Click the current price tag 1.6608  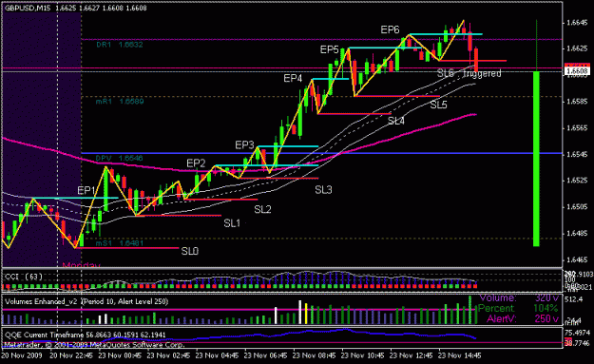[x=577, y=71]
